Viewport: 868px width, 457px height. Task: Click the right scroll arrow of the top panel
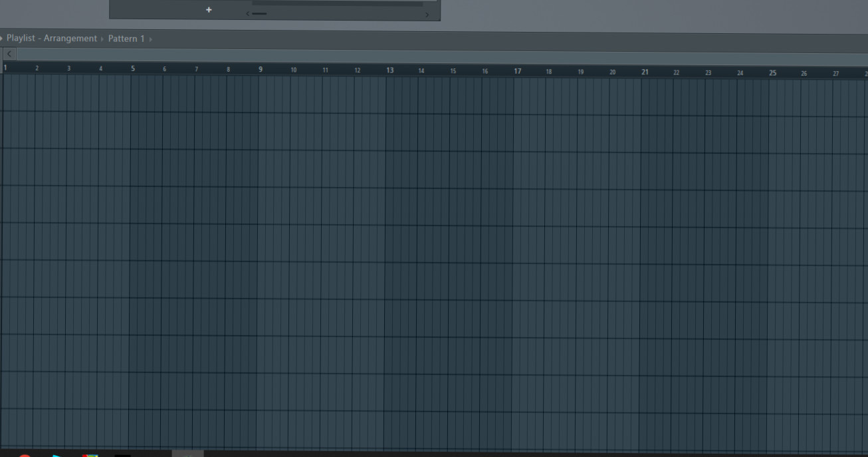[427, 13]
